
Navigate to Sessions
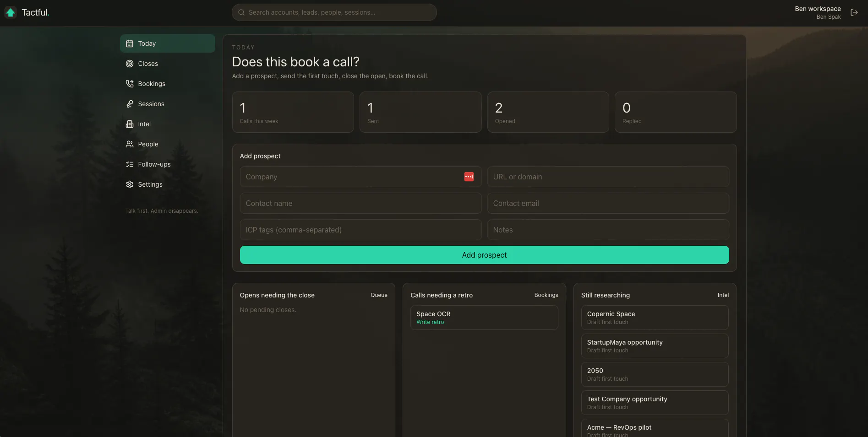pos(168,104)
